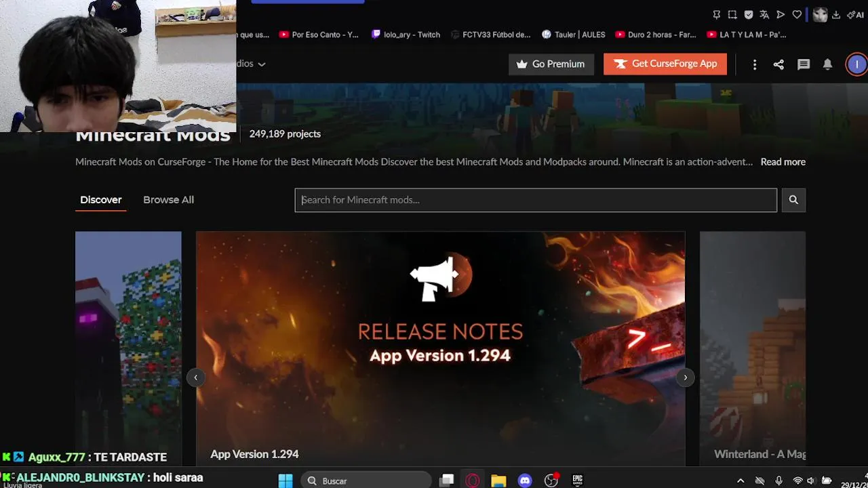Click the CurseForge share icon
868x488 pixels.
point(778,64)
